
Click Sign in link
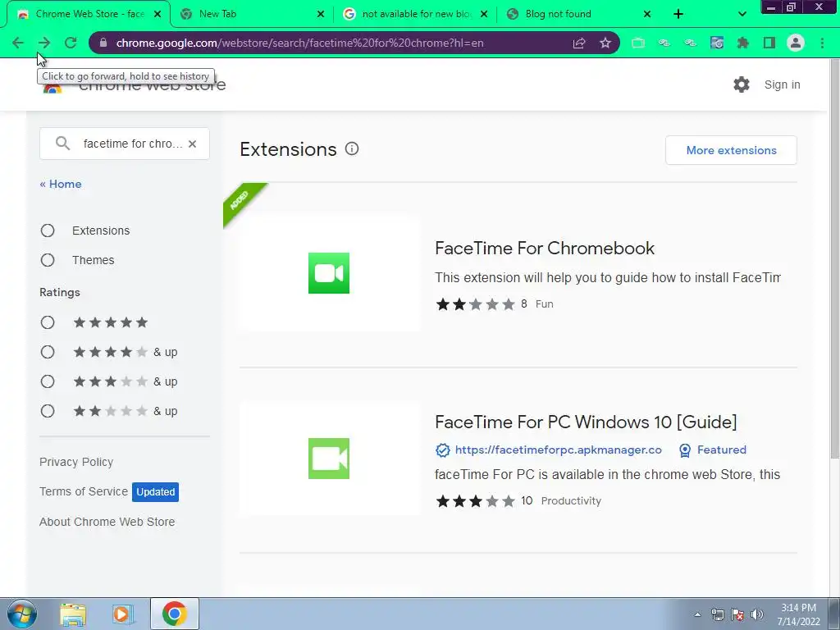point(782,84)
